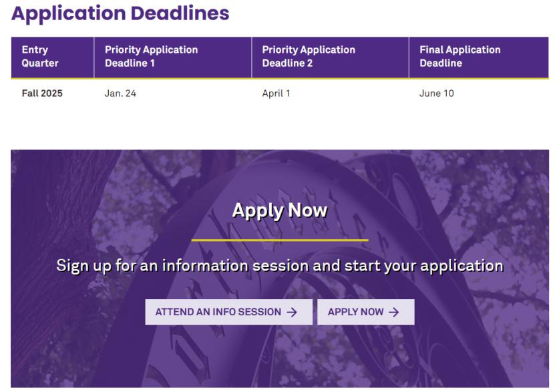Click the arrow icon on Attend an Info Session
555x392 pixels.
click(291, 312)
